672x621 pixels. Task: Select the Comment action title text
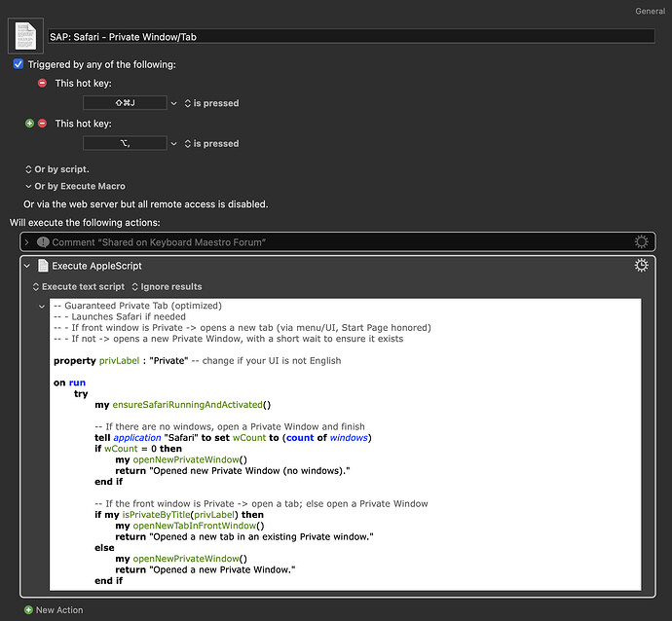tap(159, 242)
